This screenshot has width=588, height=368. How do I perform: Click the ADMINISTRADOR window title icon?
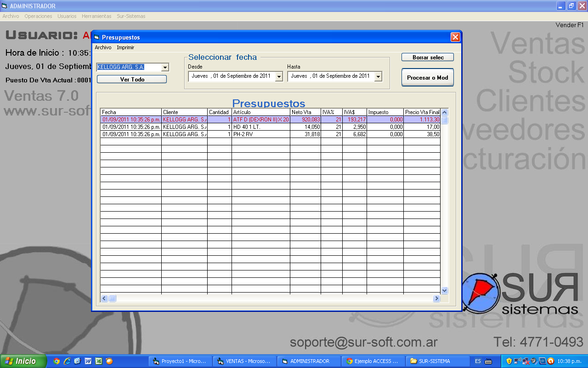(5, 6)
